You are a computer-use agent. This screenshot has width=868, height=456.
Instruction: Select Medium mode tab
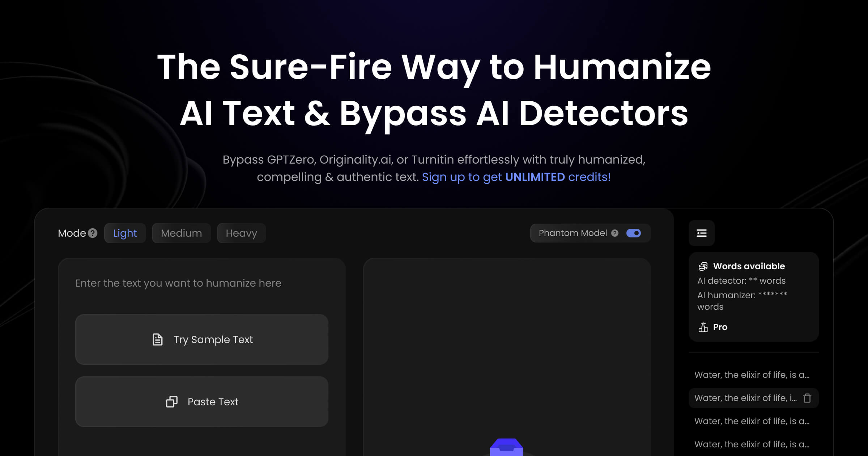pos(181,233)
